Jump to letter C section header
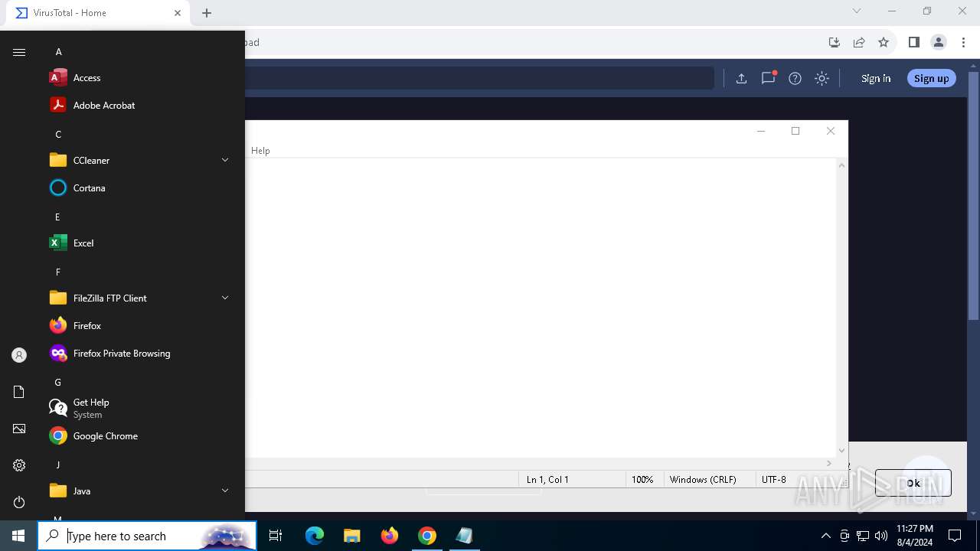This screenshot has width=980, height=551. click(x=58, y=135)
